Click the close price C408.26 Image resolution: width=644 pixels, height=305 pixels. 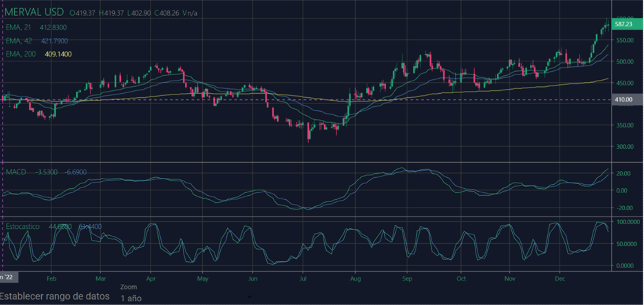tap(167, 13)
